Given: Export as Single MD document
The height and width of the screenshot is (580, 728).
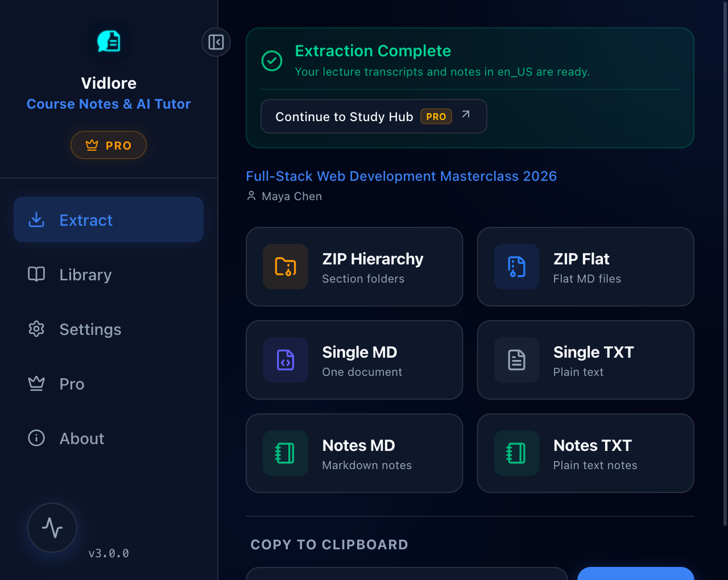Looking at the screenshot, I should [354, 360].
